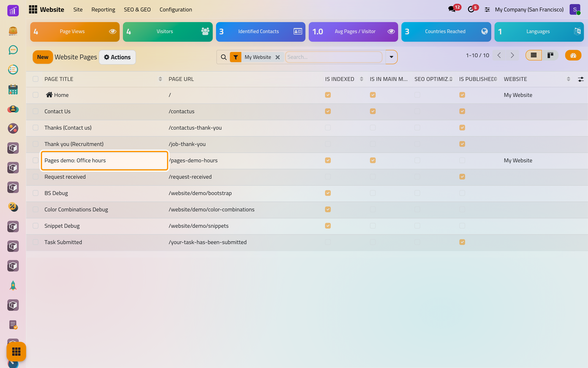Open the SEO & GEO menu

pyautogui.click(x=137, y=10)
